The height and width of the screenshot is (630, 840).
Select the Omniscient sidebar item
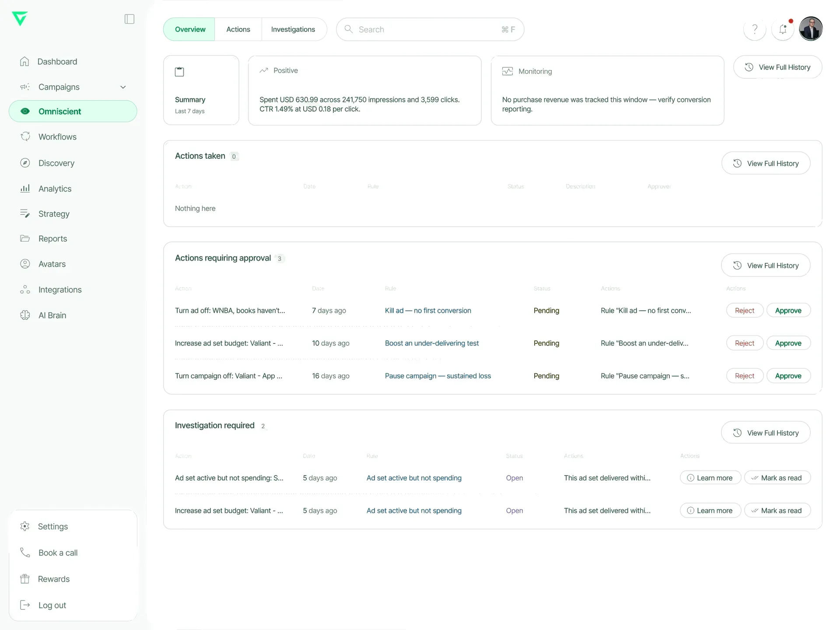[x=73, y=111]
